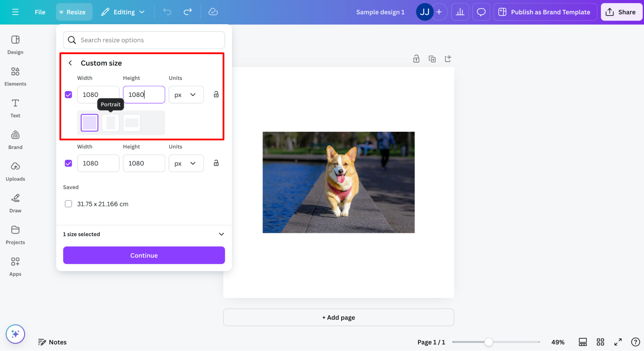Open the Design sidebar tab
The height and width of the screenshot is (351, 644).
[15, 45]
